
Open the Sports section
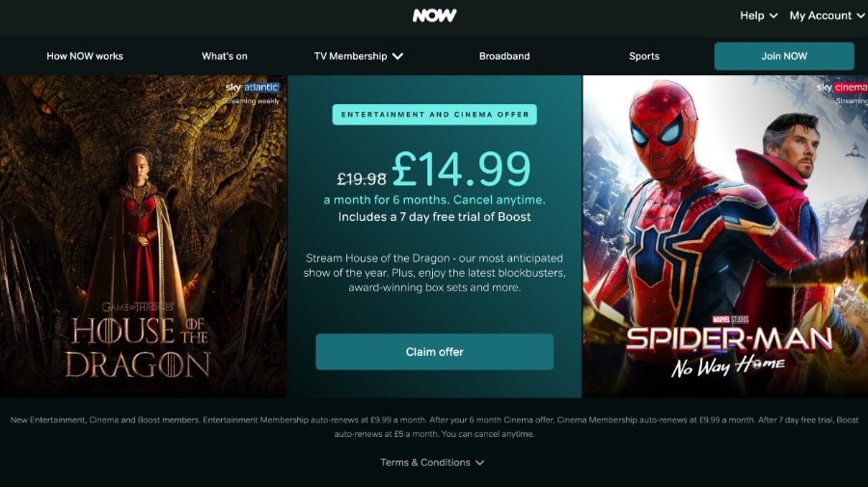pos(644,56)
